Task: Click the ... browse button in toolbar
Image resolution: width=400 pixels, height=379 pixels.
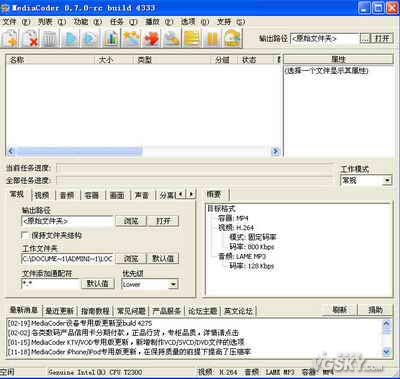Action: click(x=365, y=38)
